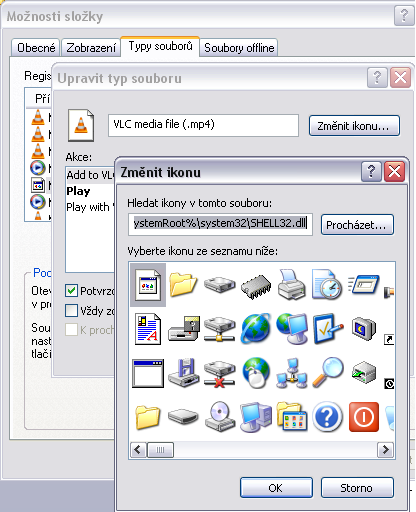
Task: Choose the hard drive icon in top row
Action: [x=219, y=285]
